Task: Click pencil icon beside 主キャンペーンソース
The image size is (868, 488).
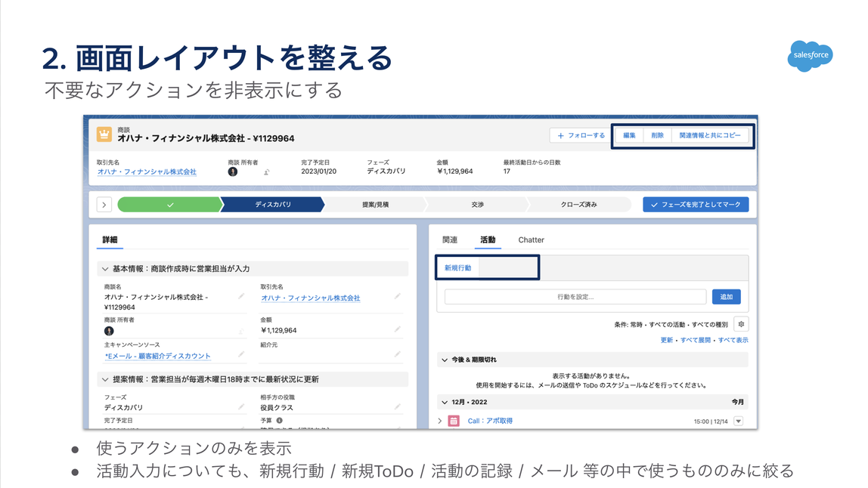Action: [241, 354]
